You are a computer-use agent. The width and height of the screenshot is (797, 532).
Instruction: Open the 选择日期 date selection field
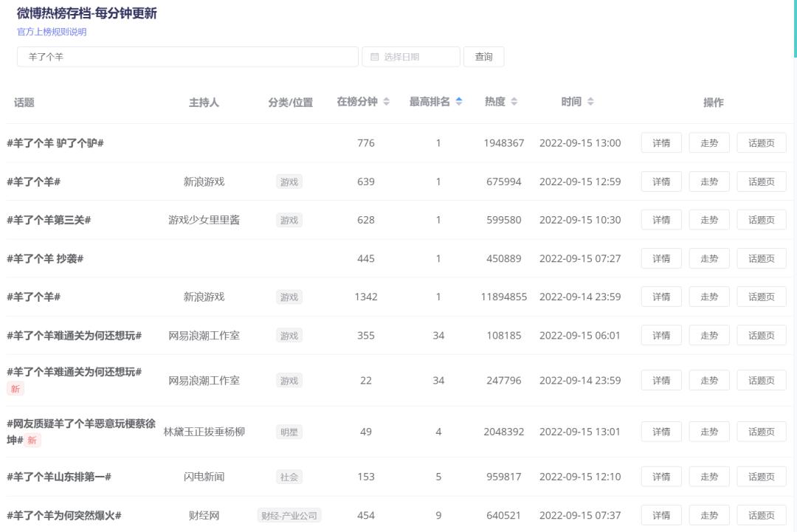[410, 56]
